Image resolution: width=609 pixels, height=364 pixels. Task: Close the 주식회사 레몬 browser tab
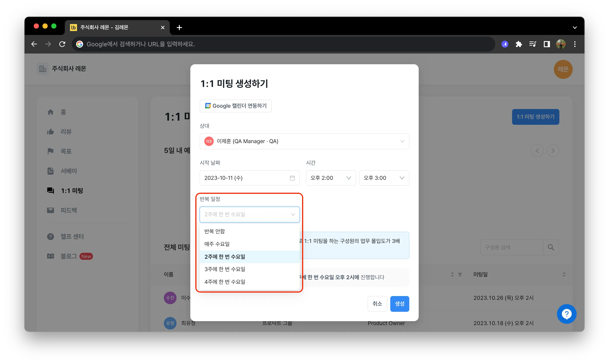163,28
